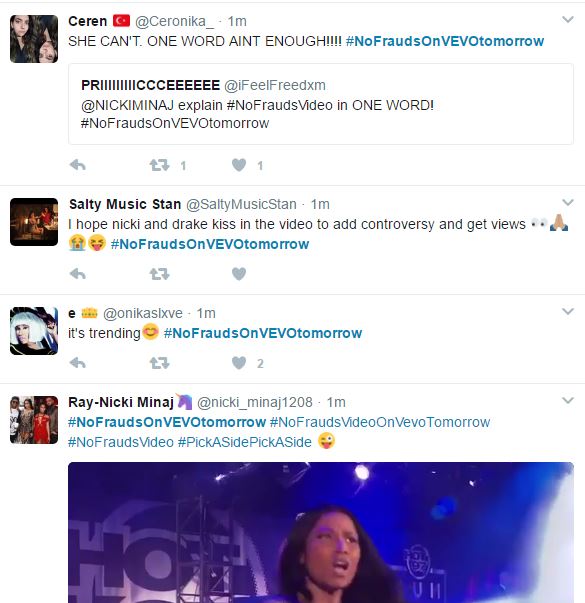Reply to Salty Music Stan's tweet
Image resolution: width=585 pixels, height=603 pixels.
coord(78,274)
